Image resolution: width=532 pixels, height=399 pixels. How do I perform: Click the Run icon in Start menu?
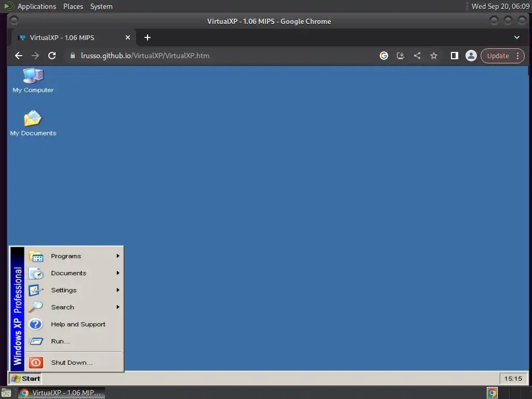36,341
